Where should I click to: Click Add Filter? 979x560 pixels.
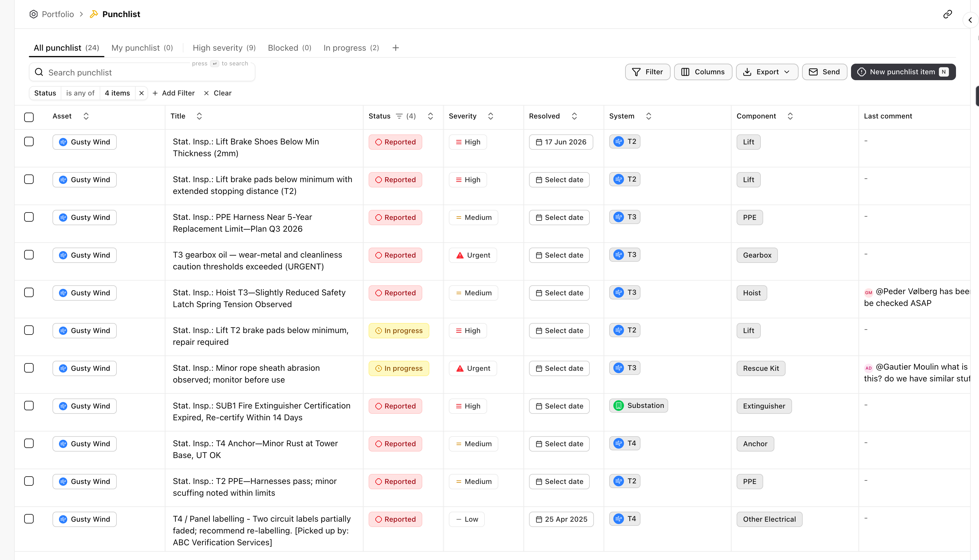point(174,93)
